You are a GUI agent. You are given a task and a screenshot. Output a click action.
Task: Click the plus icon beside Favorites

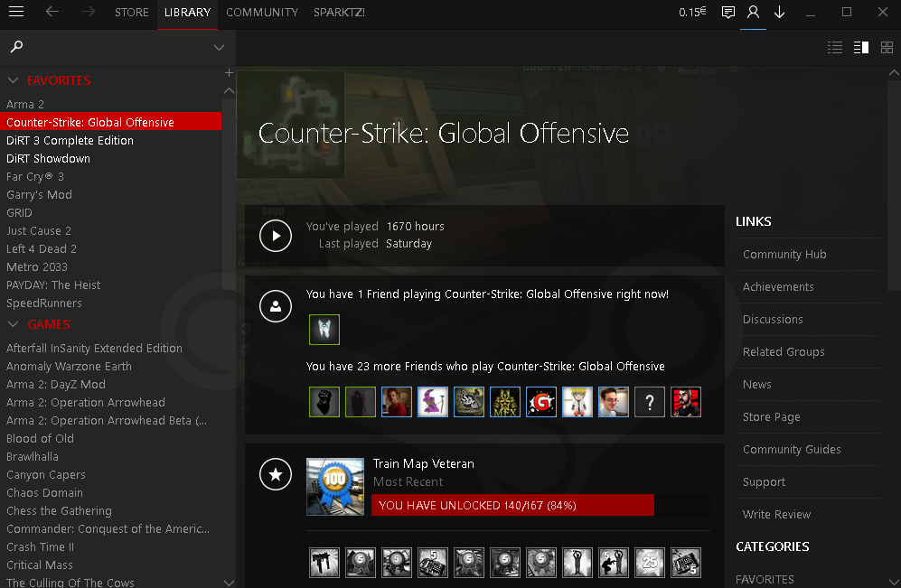point(229,72)
